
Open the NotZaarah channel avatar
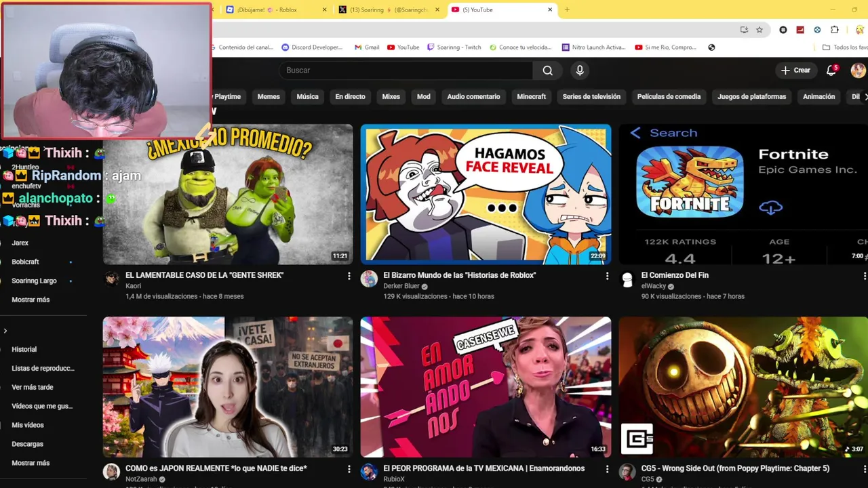(x=111, y=472)
